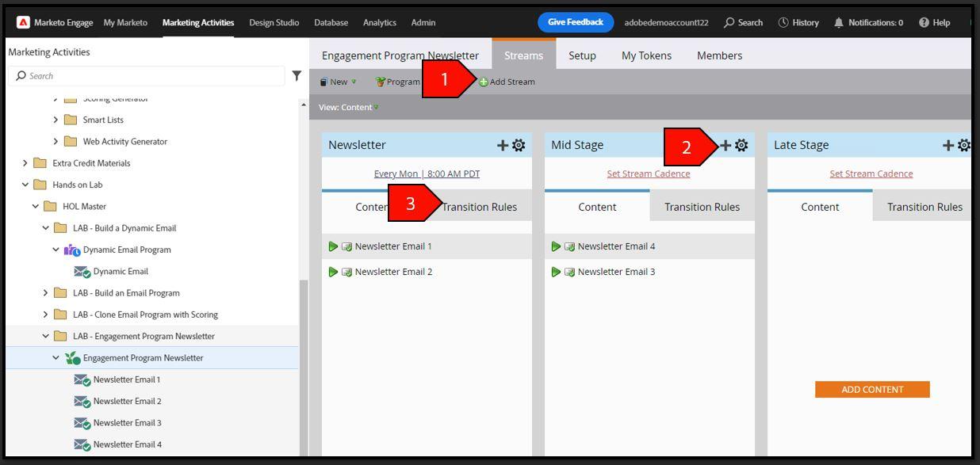Open the New dropdown menu
Screen dimensions: 980x465
pyautogui.click(x=338, y=82)
